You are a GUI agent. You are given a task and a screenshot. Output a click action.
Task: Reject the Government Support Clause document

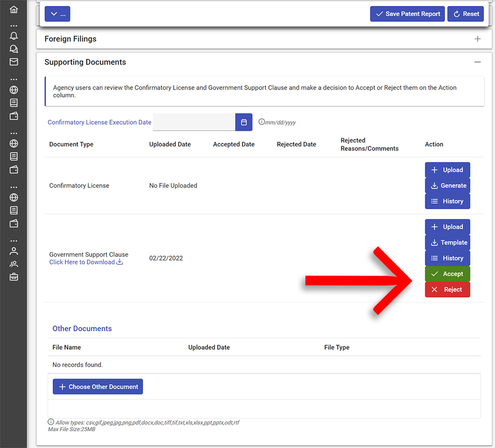tap(447, 290)
